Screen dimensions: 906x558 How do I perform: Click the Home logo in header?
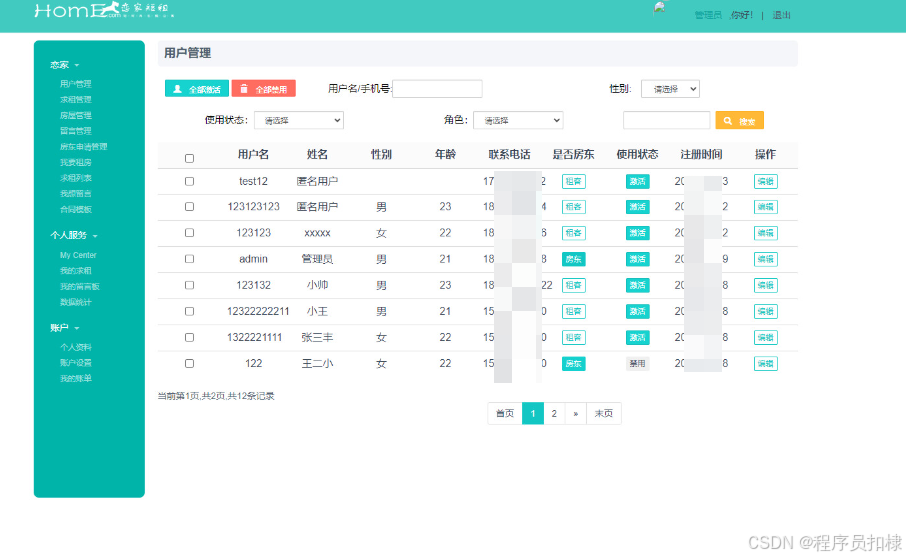[104, 10]
